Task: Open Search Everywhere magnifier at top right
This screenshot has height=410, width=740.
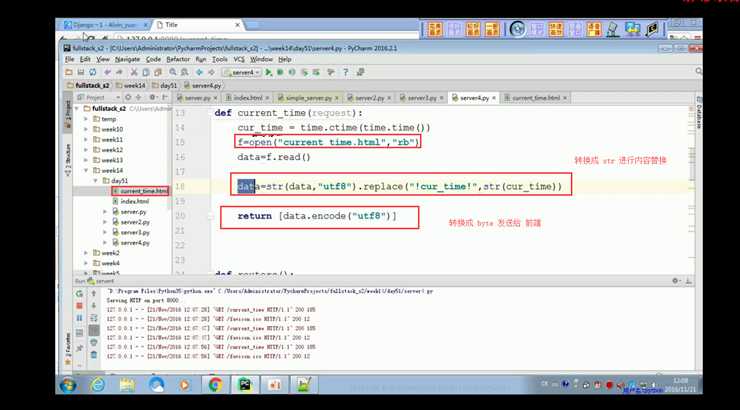Action: point(698,71)
